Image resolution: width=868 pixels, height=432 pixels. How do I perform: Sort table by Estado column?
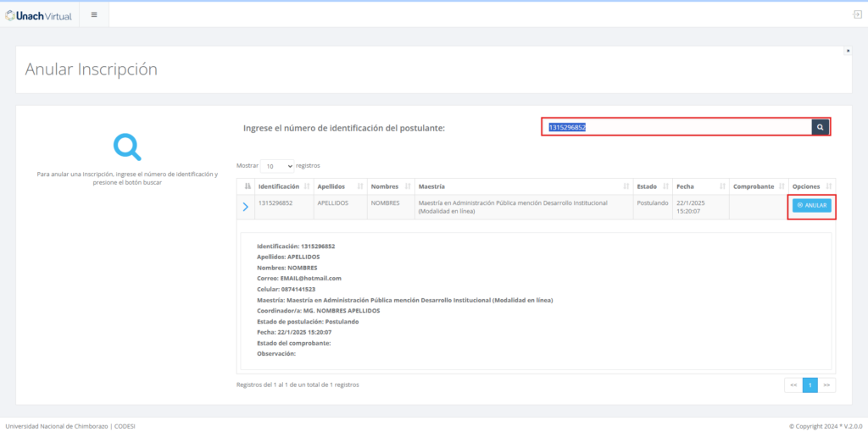(651, 186)
